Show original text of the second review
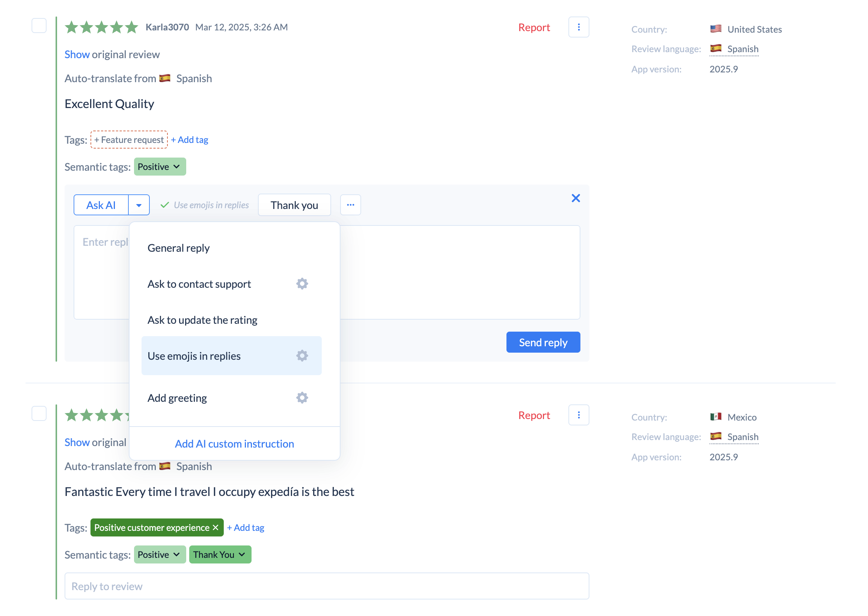868x616 pixels. click(77, 442)
